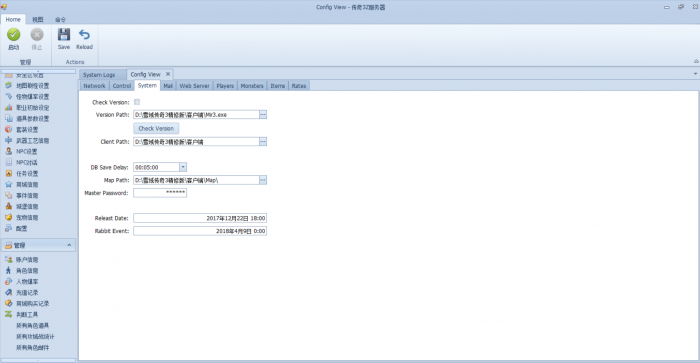
Task: Switch to the Mail settings tab
Action: click(x=168, y=86)
